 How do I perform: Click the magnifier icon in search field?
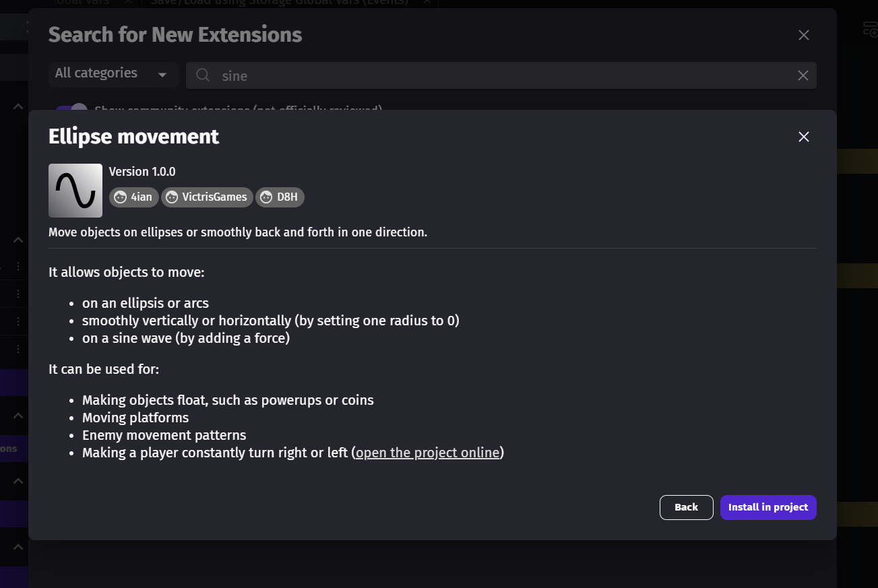[x=203, y=75]
